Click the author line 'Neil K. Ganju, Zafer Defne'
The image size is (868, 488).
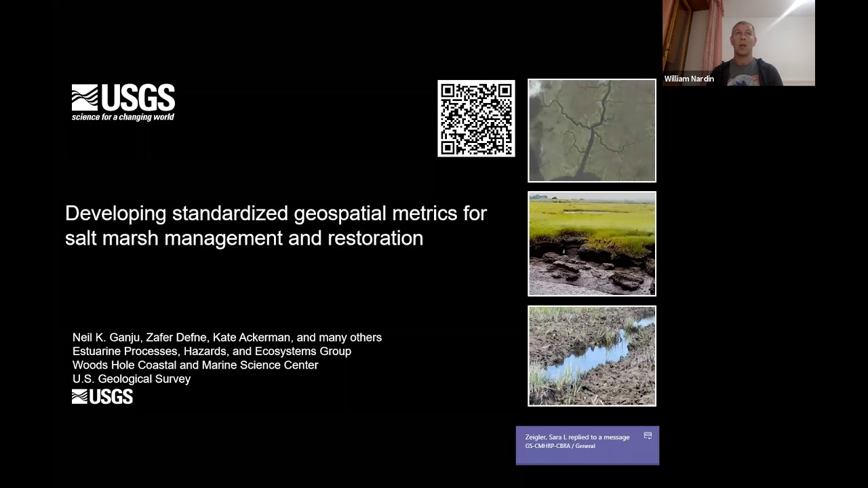coord(227,337)
